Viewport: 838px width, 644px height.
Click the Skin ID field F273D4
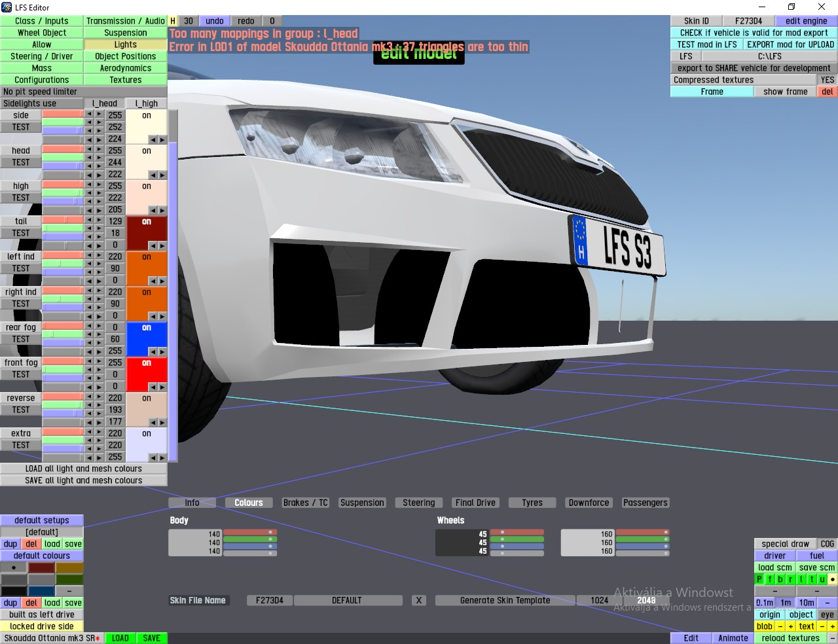coord(748,21)
